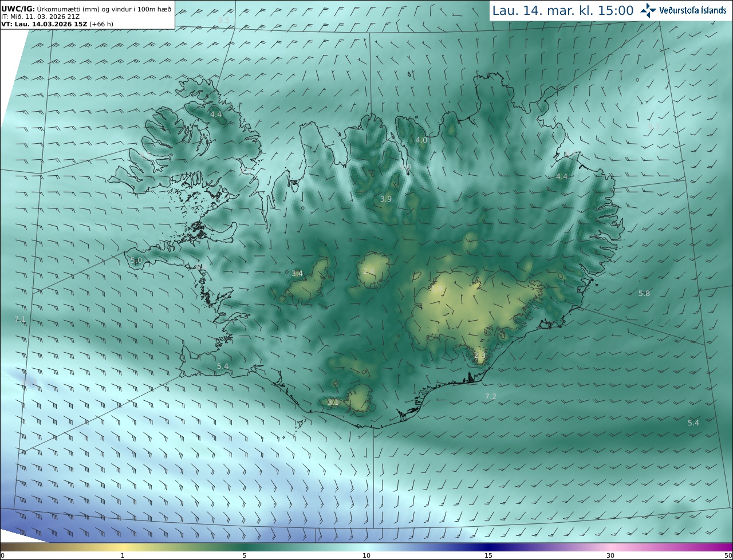Click the 3.1 value near the south coast
Image resolution: width=733 pixels, height=560 pixels.
(333, 402)
